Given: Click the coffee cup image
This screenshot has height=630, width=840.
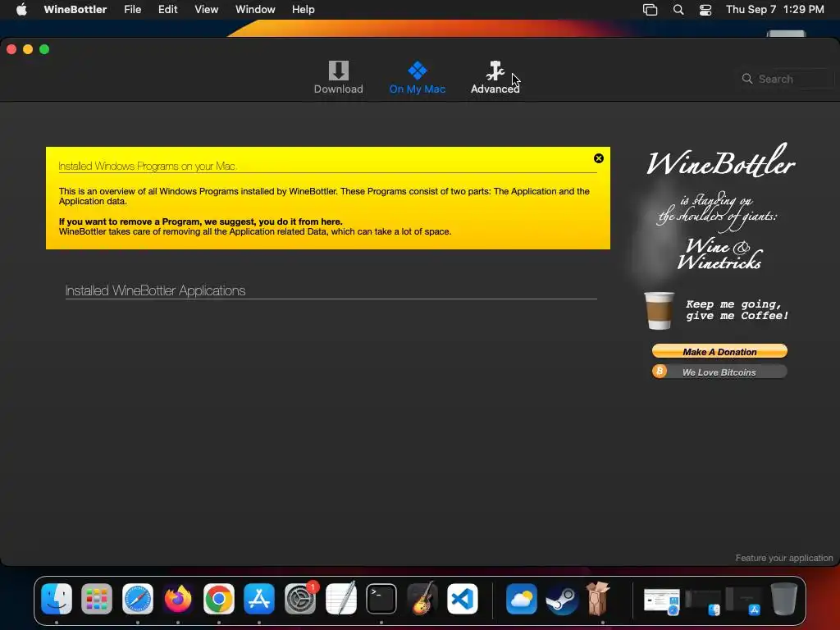Looking at the screenshot, I should 659,311.
